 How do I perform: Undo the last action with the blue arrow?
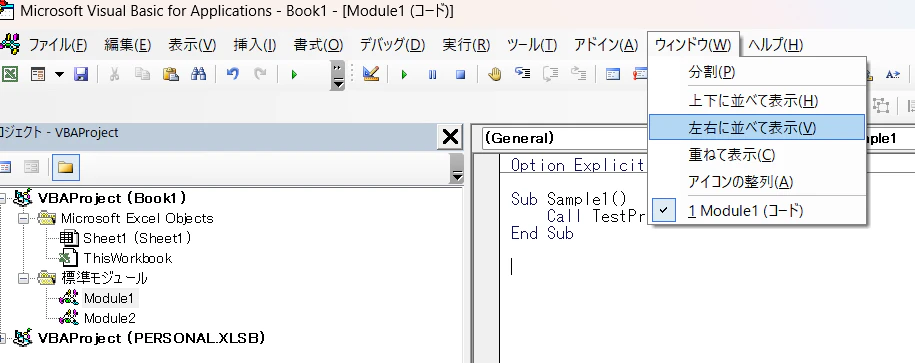pos(232,74)
